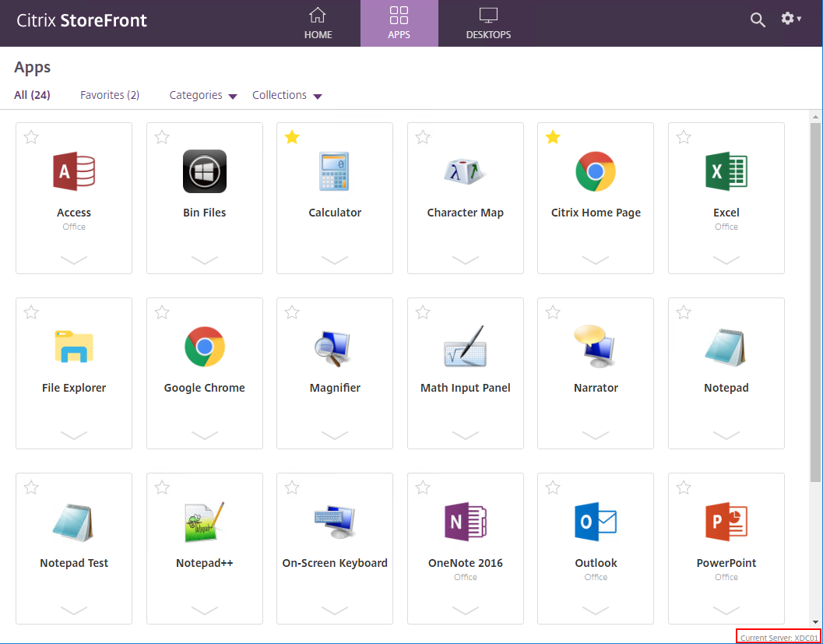Image resolution: width=823 pixels, height=644 pixels.
Task: Switch to the DESKTOPS tab
Action: 488,23
